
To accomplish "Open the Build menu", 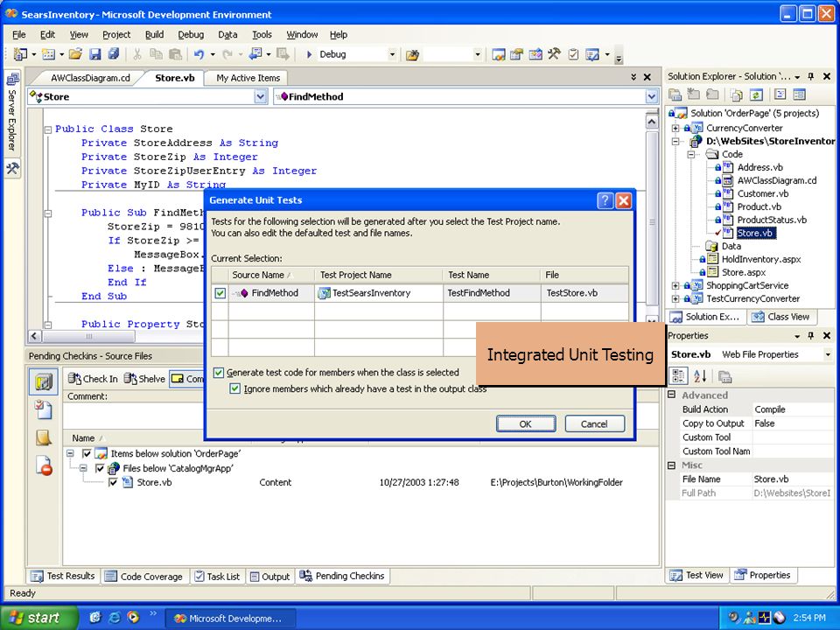I will pyautogui.click(x=154, y=35).
